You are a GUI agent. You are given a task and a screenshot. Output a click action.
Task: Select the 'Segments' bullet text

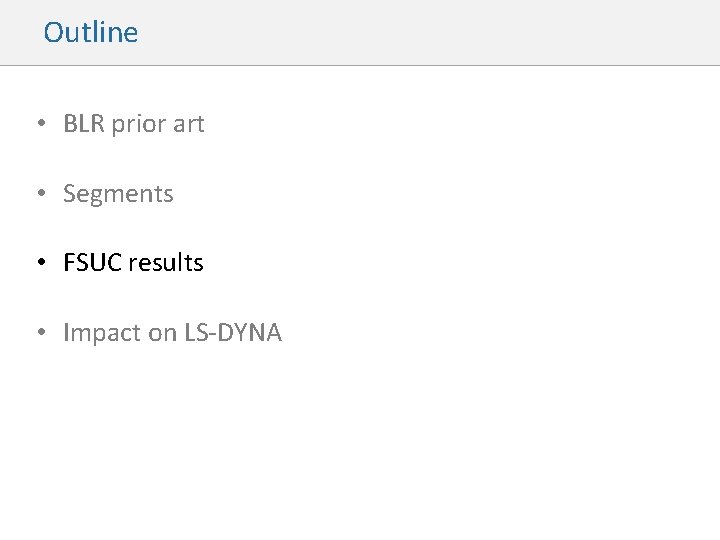coord(118,194)
